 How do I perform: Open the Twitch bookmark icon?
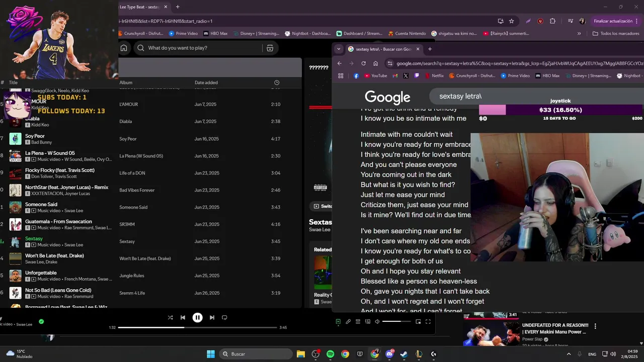click(x=417, y=76)
